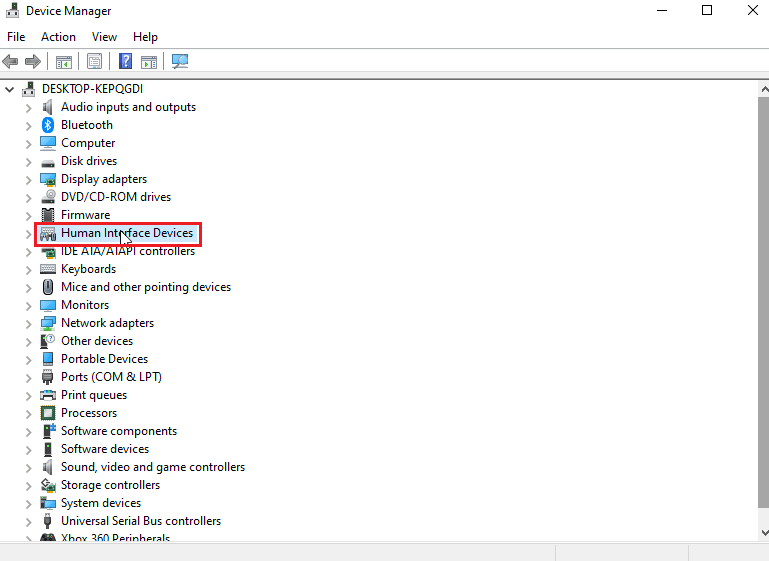The image size is (769, 561).
Task: Expand the Software components category
Action: (28, 432)
